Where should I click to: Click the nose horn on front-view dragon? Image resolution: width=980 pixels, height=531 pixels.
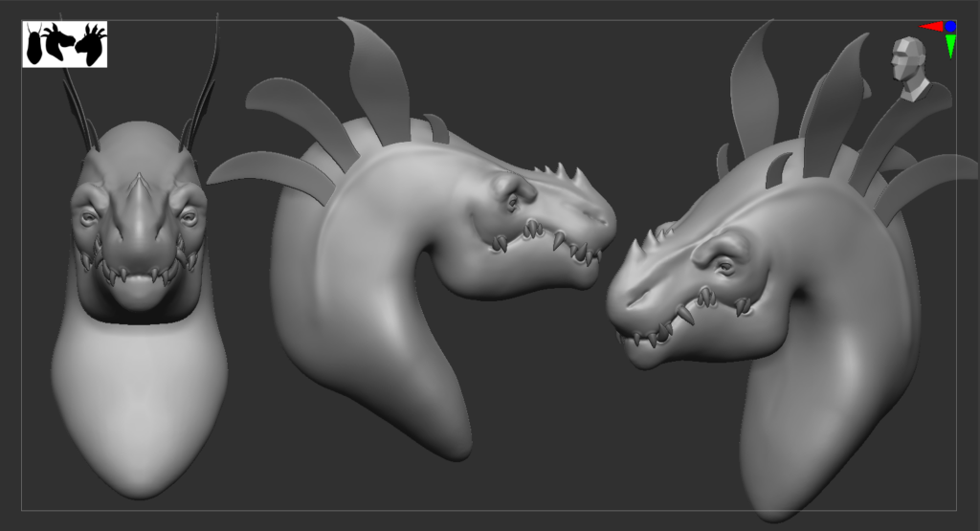pyautogui.click(x=140, y=185)
